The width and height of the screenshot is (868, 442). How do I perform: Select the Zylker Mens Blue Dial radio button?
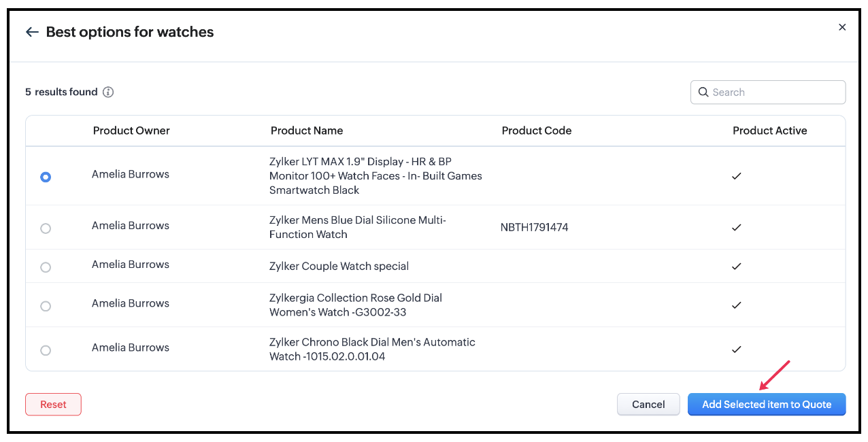point(46,228)
